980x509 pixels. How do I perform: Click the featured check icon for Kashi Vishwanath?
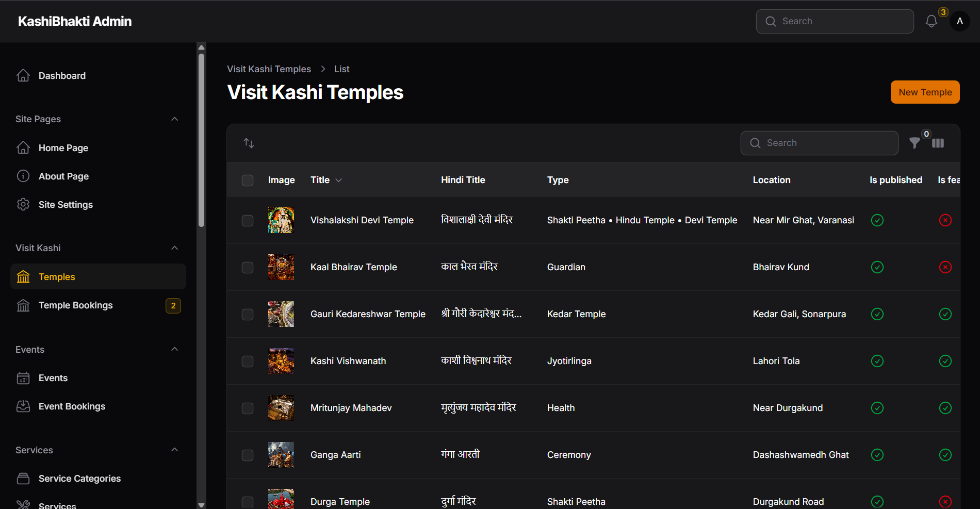coord(945,361)
